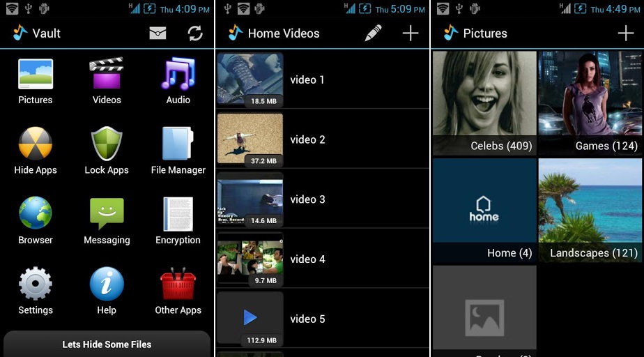This screenshot has height=357, width=644.
Task: Open the Audio music notes icon
Action: point(178,73)
